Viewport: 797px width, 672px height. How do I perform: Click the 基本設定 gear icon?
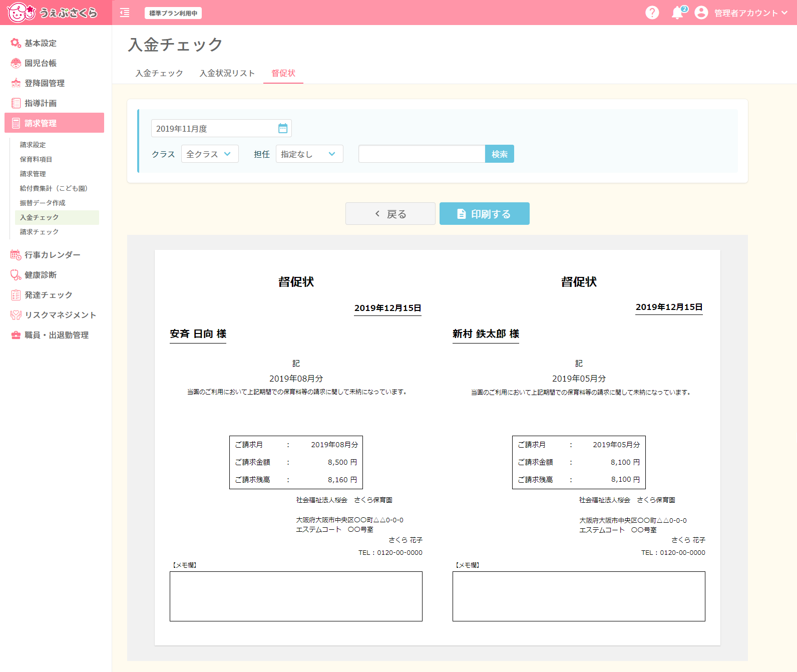16,43
